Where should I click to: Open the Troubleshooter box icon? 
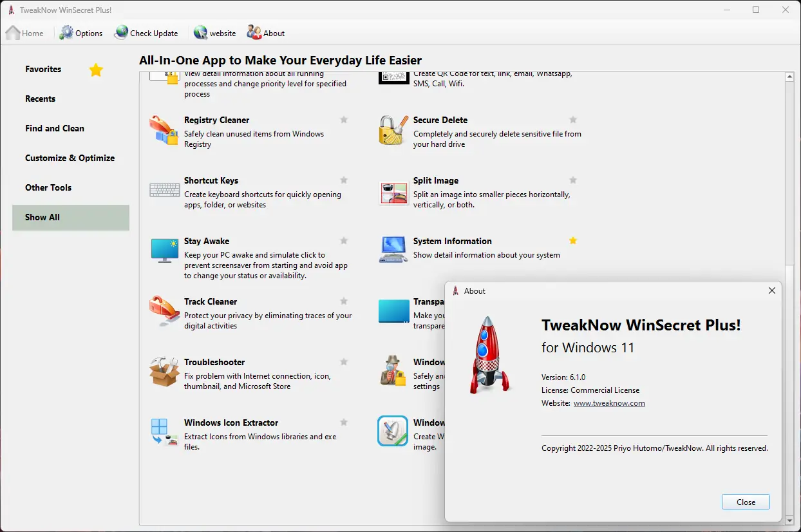[x=164, y=372]
